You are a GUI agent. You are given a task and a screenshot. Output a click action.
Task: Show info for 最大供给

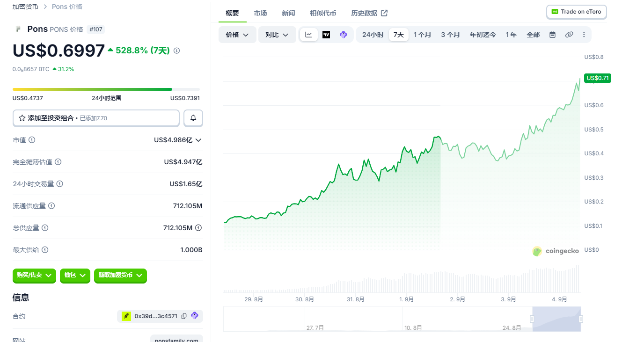(45, 250)
